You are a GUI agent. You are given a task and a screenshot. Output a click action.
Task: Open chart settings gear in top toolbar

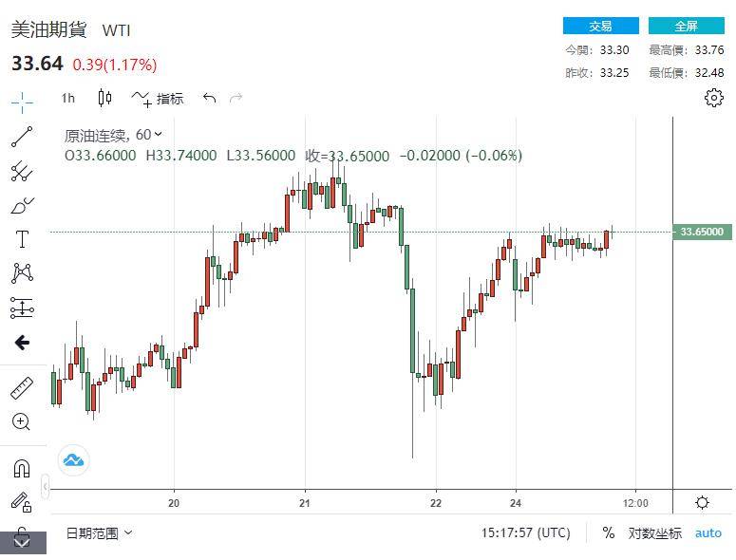point(714,98)
